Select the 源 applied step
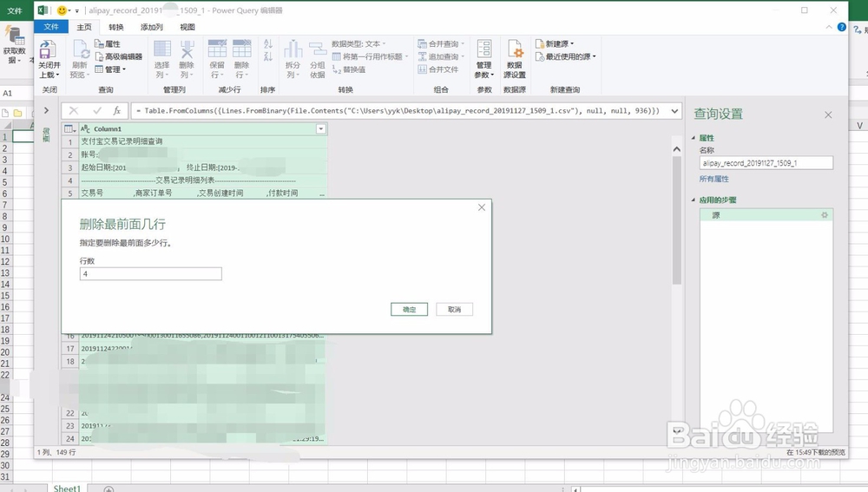 click(766, 215)
